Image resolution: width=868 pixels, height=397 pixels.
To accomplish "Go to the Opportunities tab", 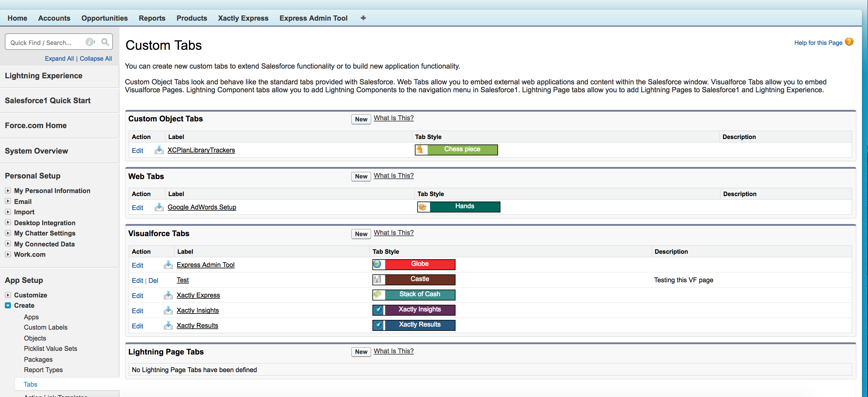I will coord(104,18).
